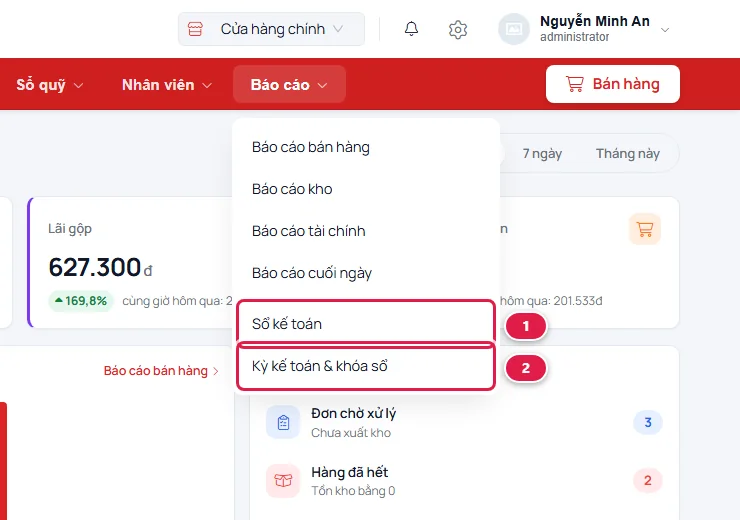Open the Sổ quỹ dropdown menu
Screen dimensions: 740x520
[x=50, y=85]
